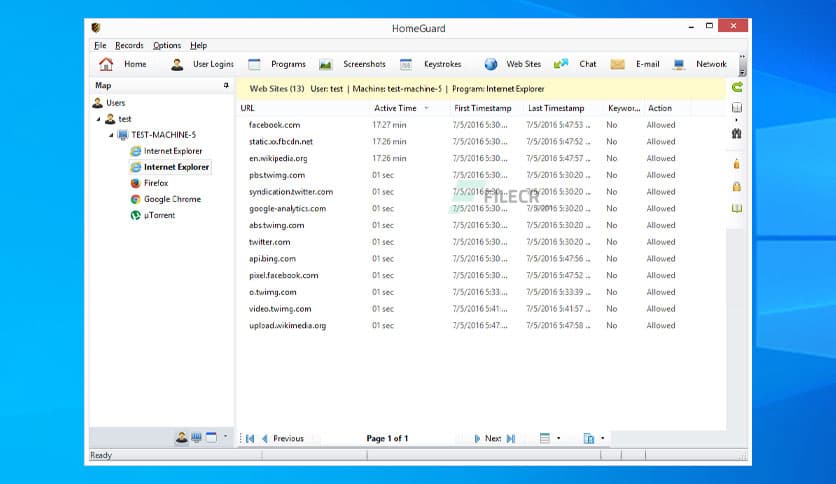Select the twitter.com row
Image resolution: width=836 pixels, height=484 pixels.
click(x=481, y=242)
